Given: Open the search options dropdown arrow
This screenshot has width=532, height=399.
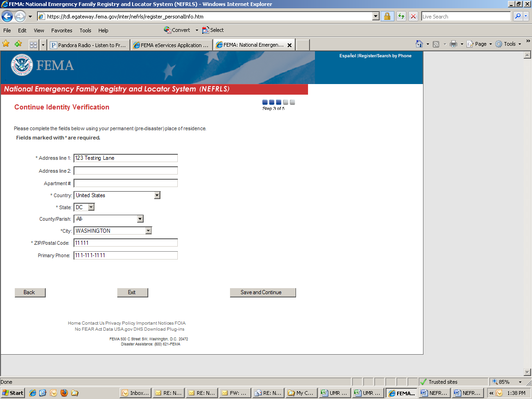Looking at the screenshot, I should click(x=526, y=16).
